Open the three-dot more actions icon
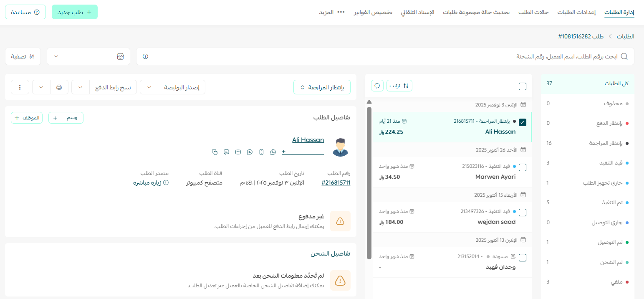This screenshot has height=299, width=644. click(x=20, y=87)
